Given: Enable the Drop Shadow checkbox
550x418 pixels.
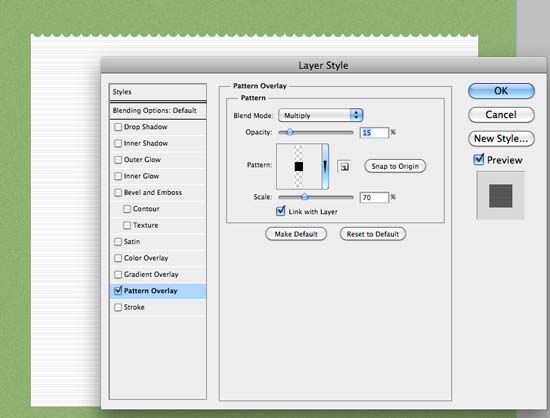Looking at the screenshot, I should click(x=118, y=127).
